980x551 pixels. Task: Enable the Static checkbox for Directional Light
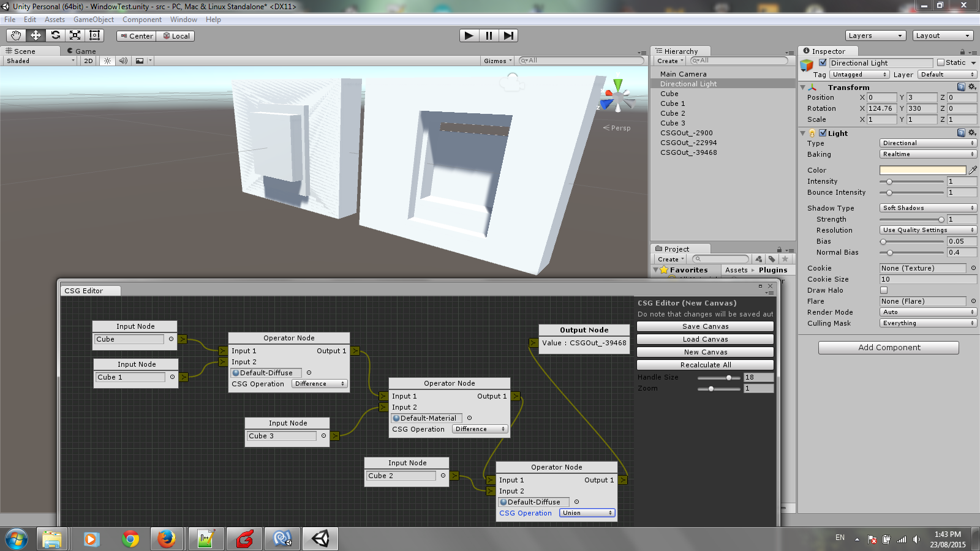940,62
